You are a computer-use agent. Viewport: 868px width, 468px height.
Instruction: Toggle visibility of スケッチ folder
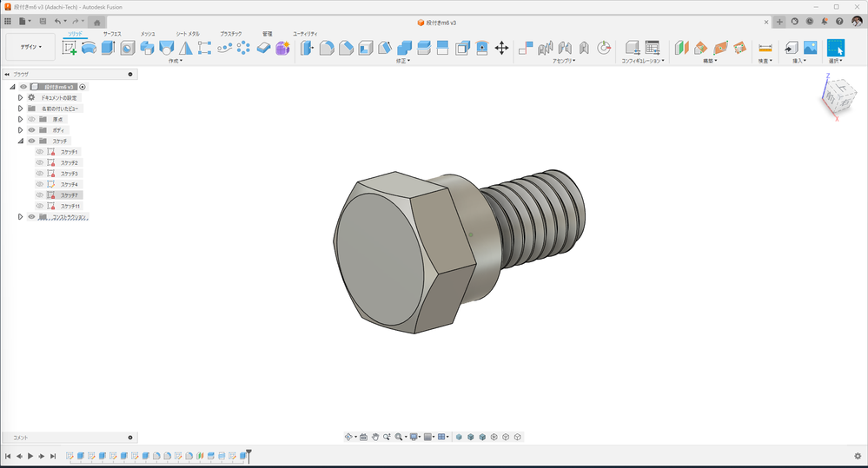[x=31, y=141]
